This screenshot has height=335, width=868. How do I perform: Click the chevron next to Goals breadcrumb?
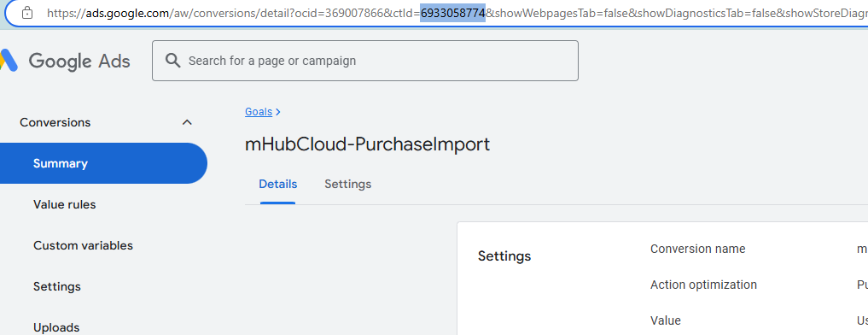point(278,111)
